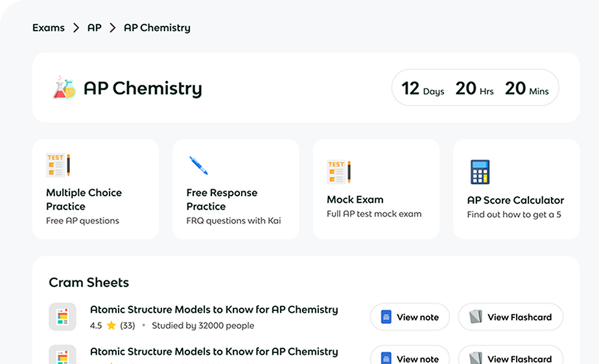599x364 pixels.
Task: Click View note for first cram sheet
Action: click(x=410, y=317)
